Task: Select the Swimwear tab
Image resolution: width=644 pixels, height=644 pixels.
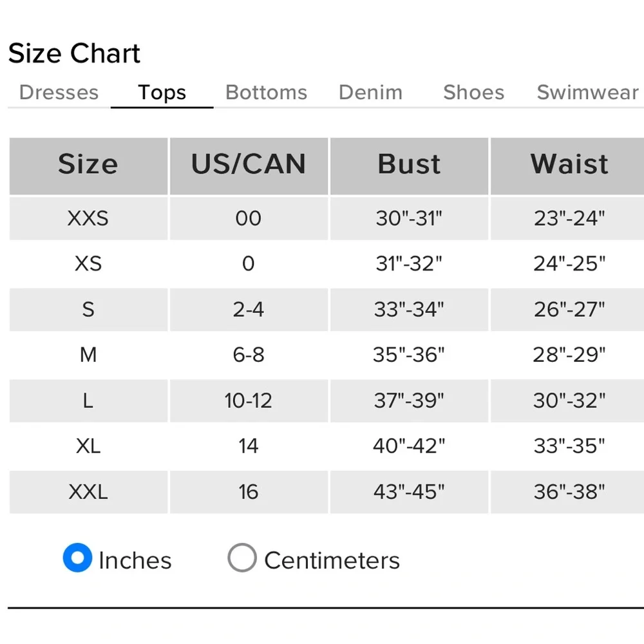Action: tap(587, 92)
